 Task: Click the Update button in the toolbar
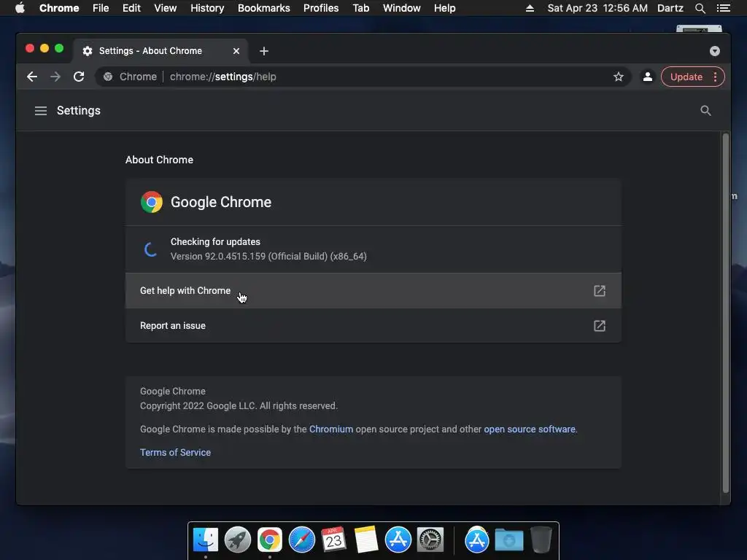pyautogui.click(x=686, y=77)
